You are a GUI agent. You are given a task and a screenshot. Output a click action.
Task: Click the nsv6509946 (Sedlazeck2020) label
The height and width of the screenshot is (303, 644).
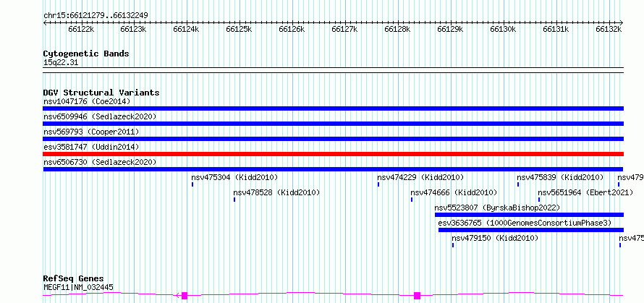(x=100, y=116)
